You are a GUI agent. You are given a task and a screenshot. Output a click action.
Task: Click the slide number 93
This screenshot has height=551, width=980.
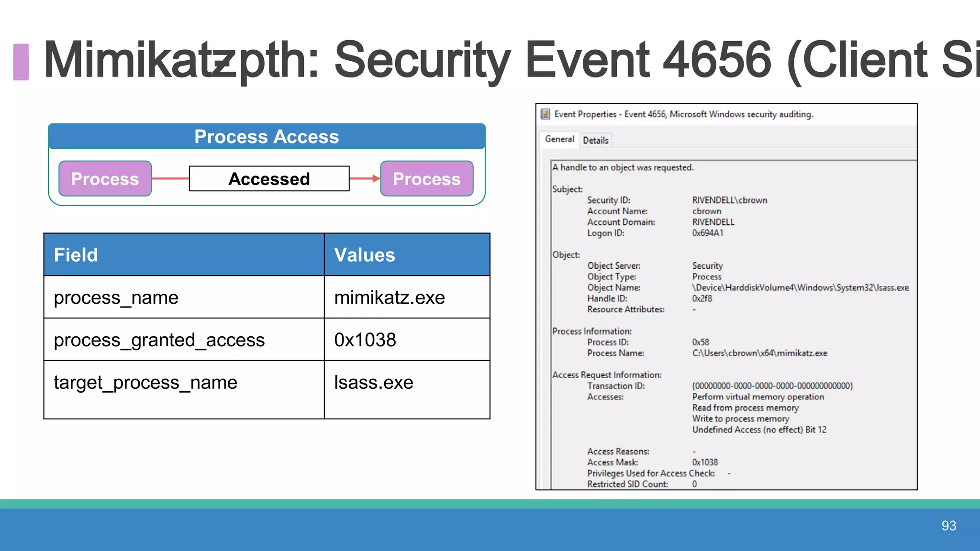949,526
